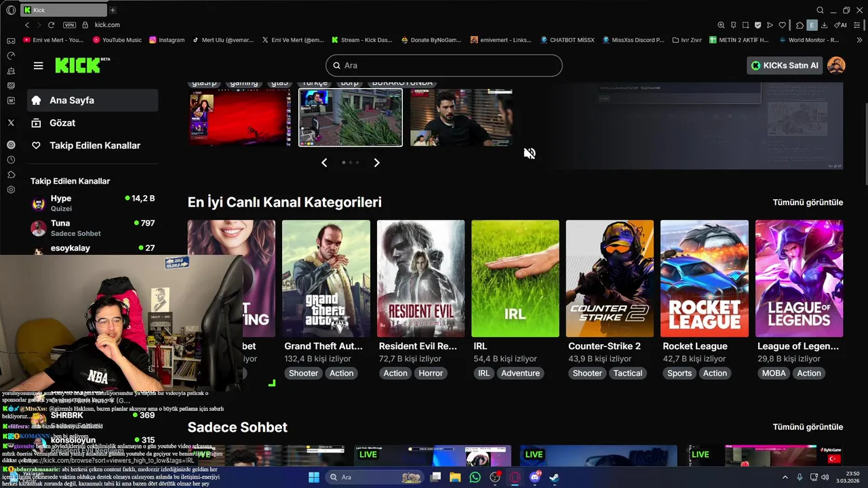The width and height of the screenshot is (868, 488).
Task: Open the League of Legends category card
Action: (x=800, y=279)
